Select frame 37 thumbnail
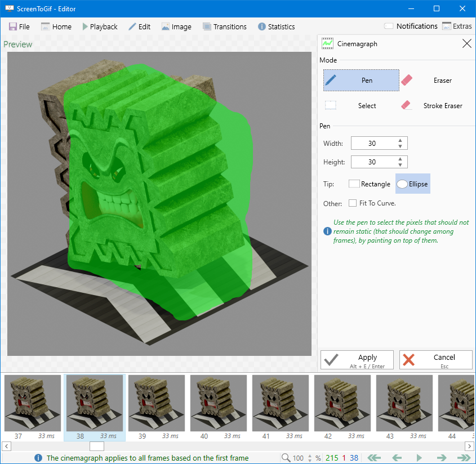Viewport: 476px width, 464px height. click(x=33, y=403)
